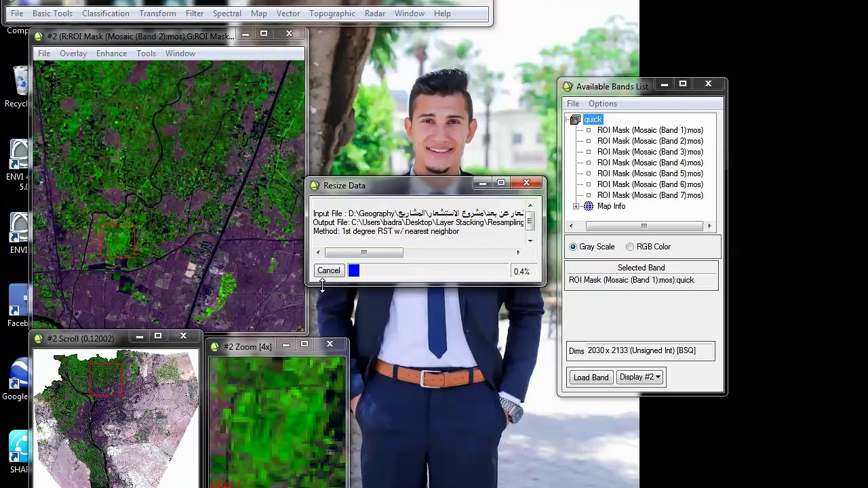Open Options menu in Available Bands List

[x=603, y=104]
